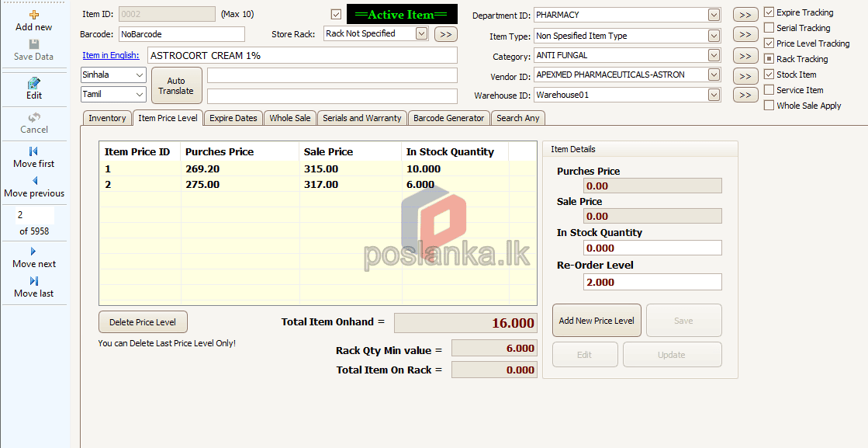Click the Save Data floppy icon
The image size is (868, 448).
34,44
